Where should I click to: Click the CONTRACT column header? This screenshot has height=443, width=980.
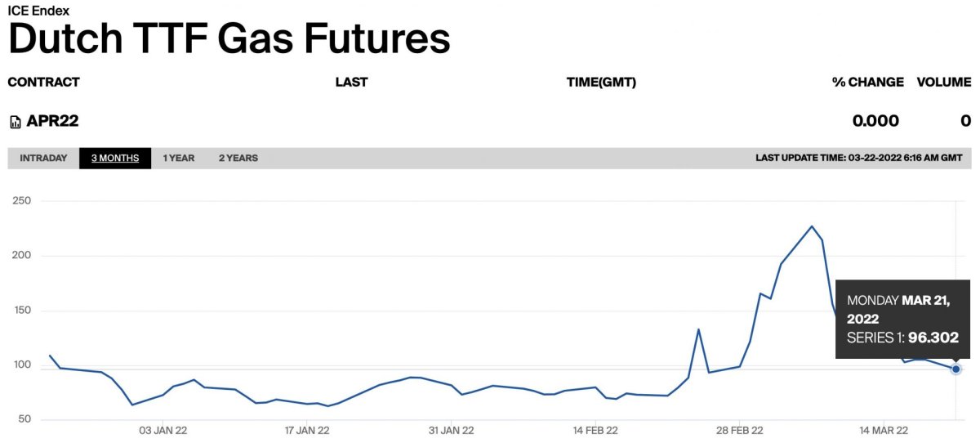click(x=43, y=82)
